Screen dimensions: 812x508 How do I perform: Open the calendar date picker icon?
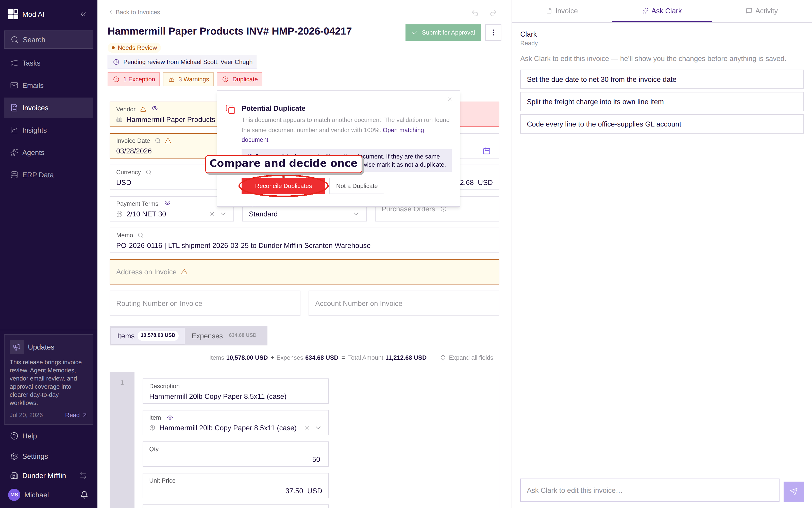(x=486, y=151)
